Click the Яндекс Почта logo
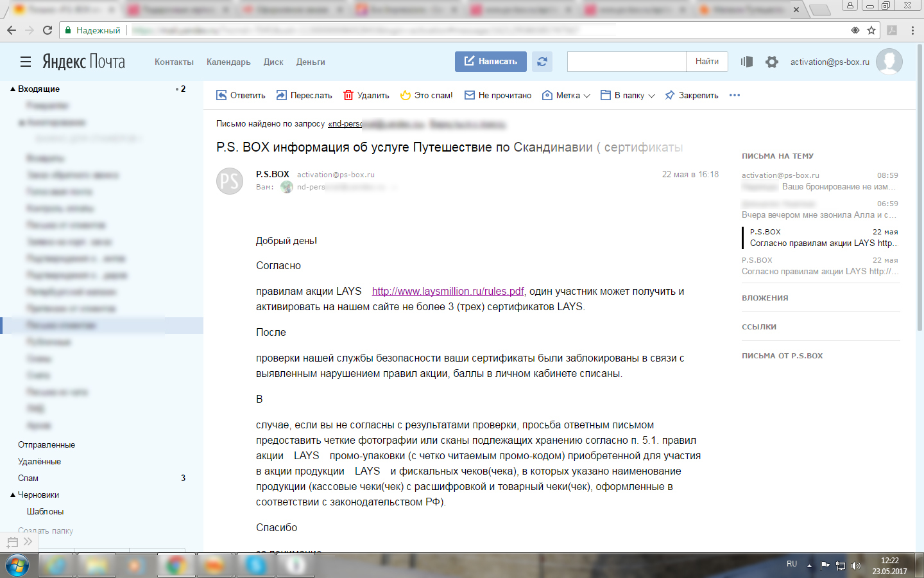 tap(83, 62)
